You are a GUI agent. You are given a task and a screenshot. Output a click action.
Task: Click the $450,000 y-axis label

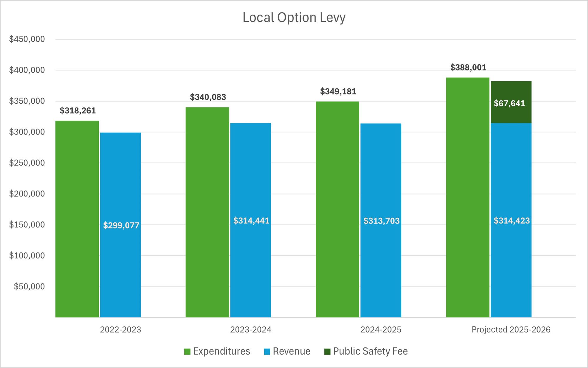(x=27, y=39)
